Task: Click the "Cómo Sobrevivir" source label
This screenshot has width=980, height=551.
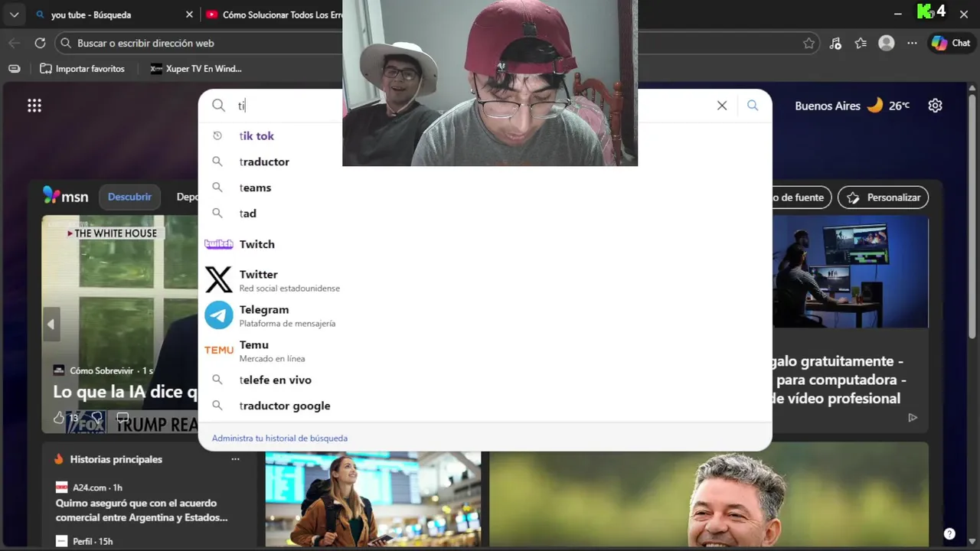Action: pos(101,370)
